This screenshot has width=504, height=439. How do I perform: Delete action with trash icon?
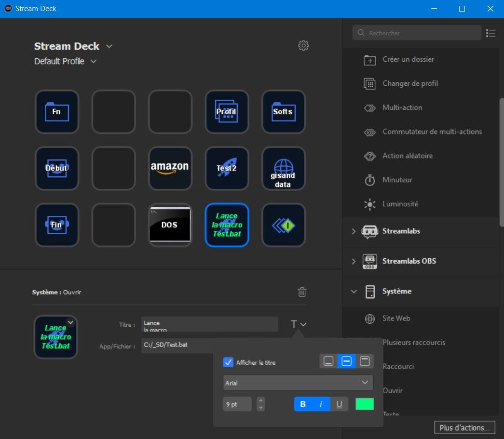click(x=302, y=292)
